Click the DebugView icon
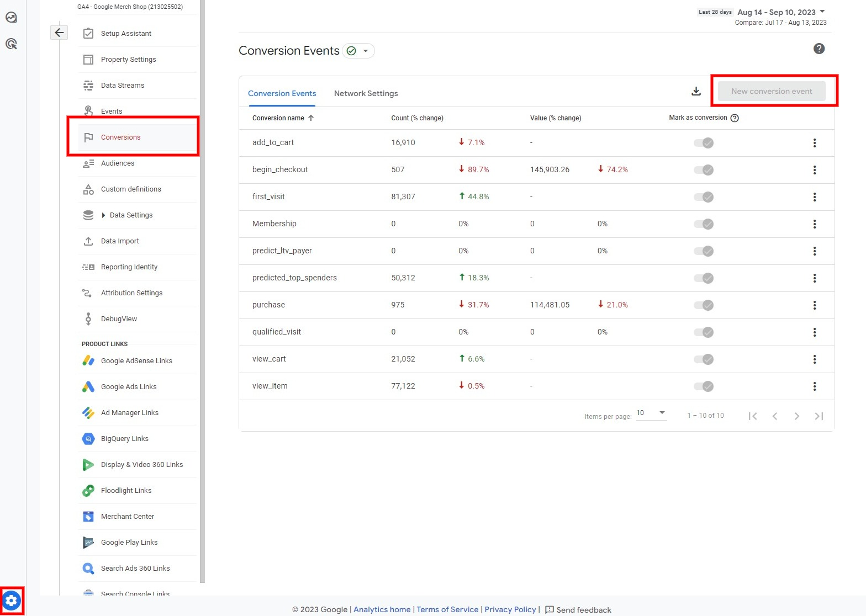 coord(88,319)
